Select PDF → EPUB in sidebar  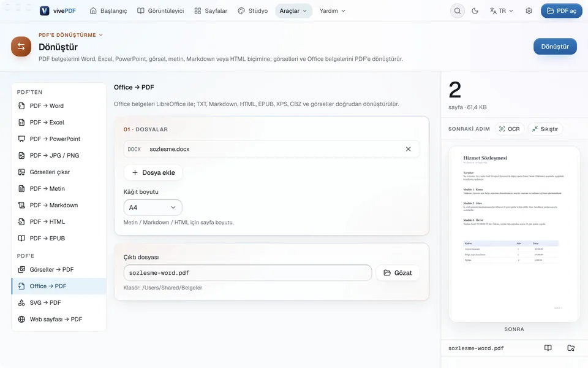click(x=59, y=238)
